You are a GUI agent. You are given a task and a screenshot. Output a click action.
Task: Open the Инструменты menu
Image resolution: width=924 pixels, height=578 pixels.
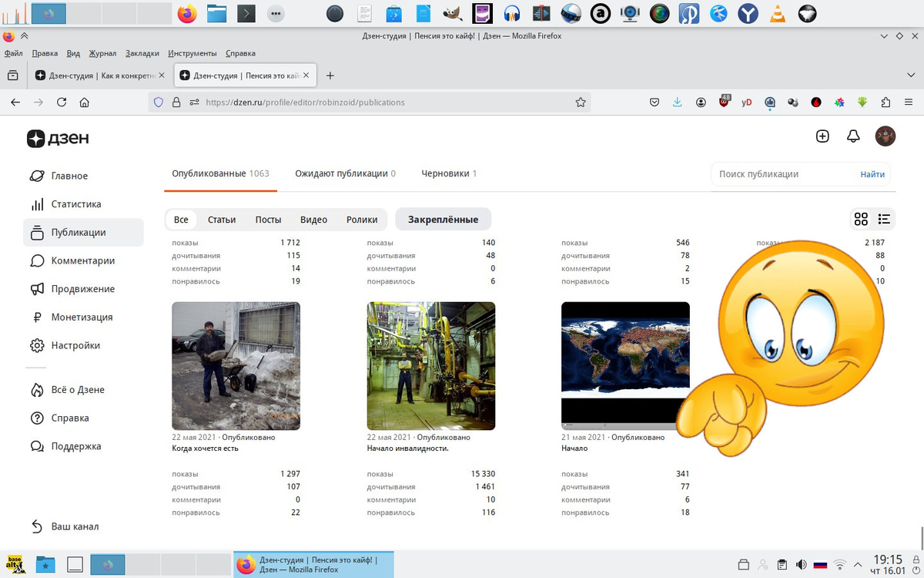click(x=192, y=53)
